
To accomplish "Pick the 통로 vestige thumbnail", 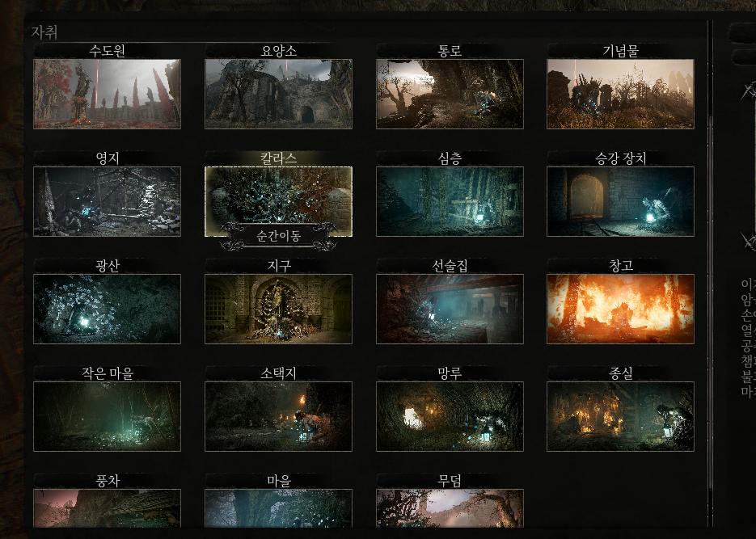I will click(450, 94).
